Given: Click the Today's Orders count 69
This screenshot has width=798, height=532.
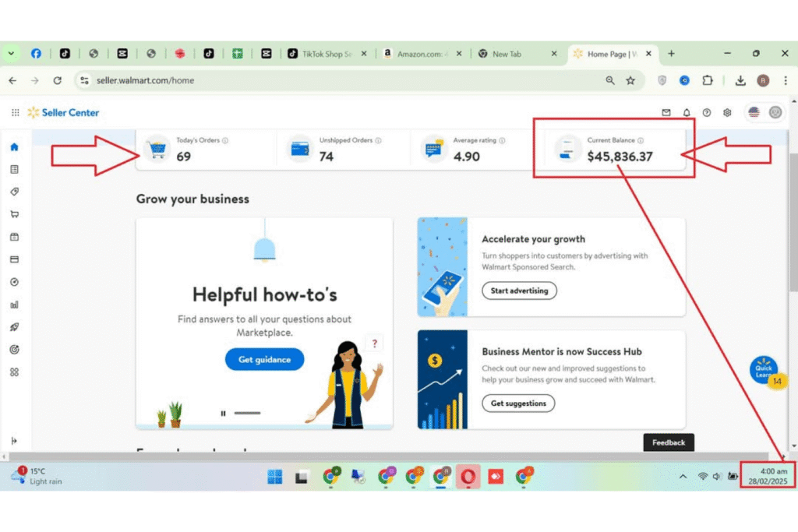Looking at the screenshot, I should (184, 157).
